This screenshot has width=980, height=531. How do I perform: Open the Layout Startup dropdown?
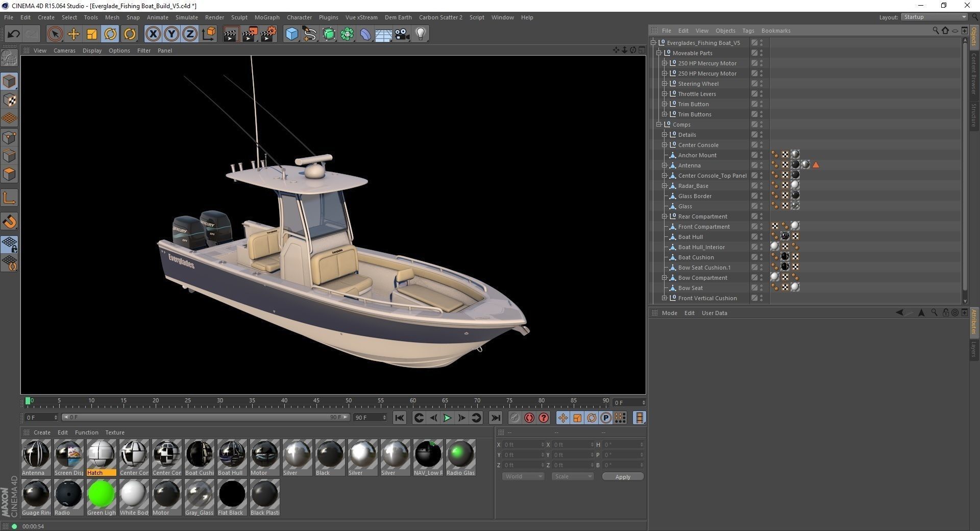pos(934,17)
